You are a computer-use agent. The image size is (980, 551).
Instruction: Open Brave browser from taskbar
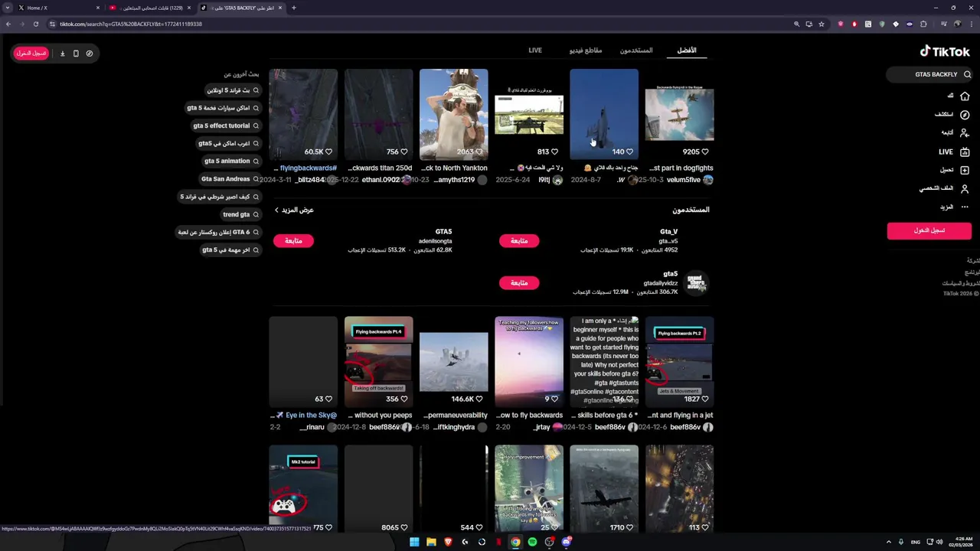448,542
